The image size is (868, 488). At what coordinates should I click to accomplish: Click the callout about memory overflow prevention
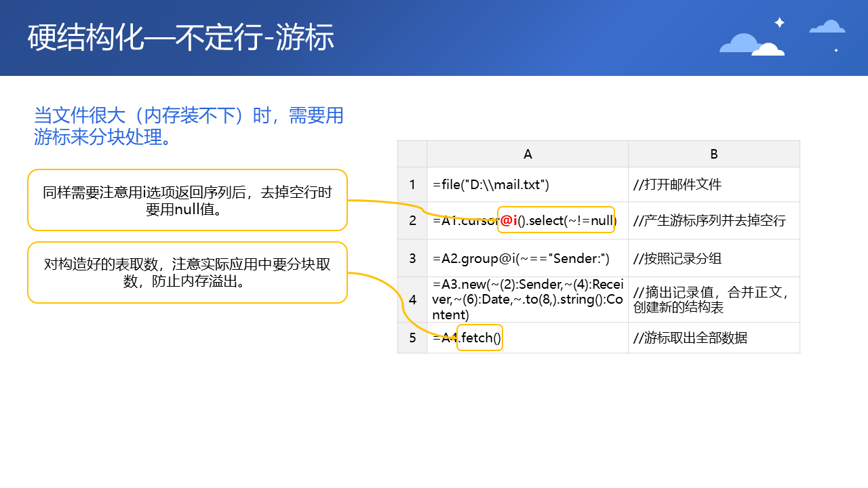(x=187, y=272)
